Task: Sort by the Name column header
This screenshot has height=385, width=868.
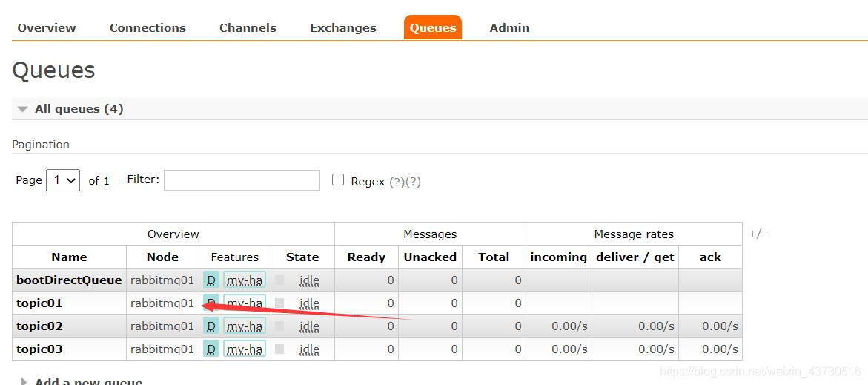Action: [x=69, y=257]
